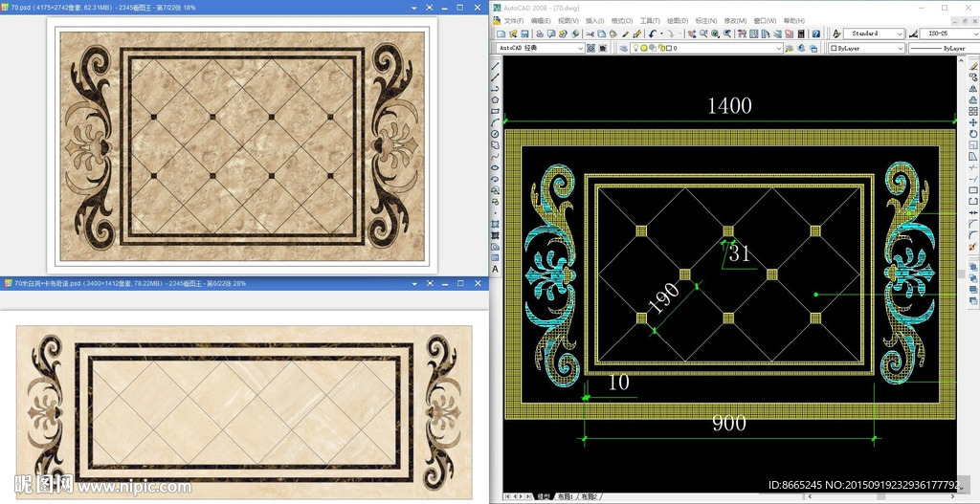
Task: Click the 190 dimension text in drawing
Action: 663,297
